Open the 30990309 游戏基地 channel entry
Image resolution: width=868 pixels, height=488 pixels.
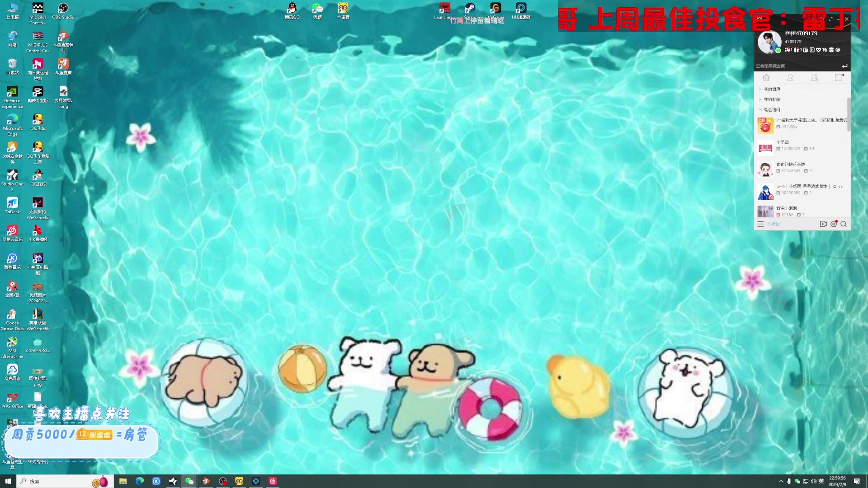click(802, 191)
